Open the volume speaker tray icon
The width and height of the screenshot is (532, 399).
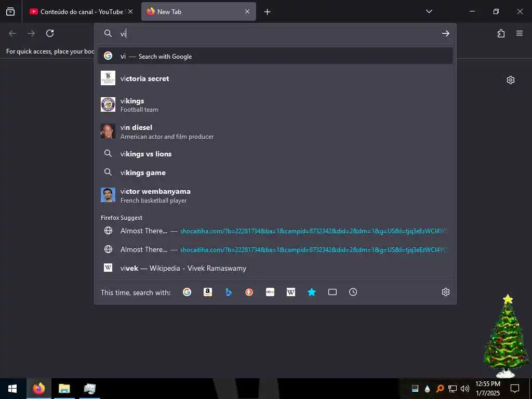[465, 389]
